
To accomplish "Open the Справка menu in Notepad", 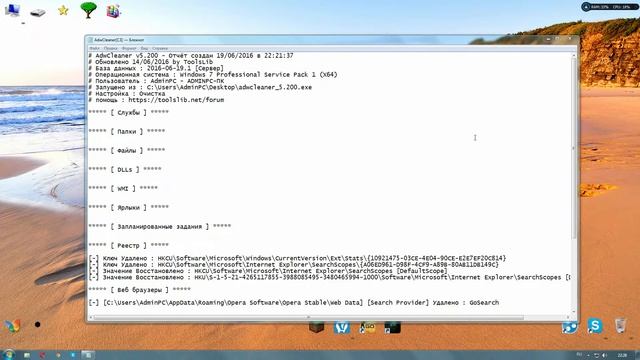I will click(x=160, y=49).
